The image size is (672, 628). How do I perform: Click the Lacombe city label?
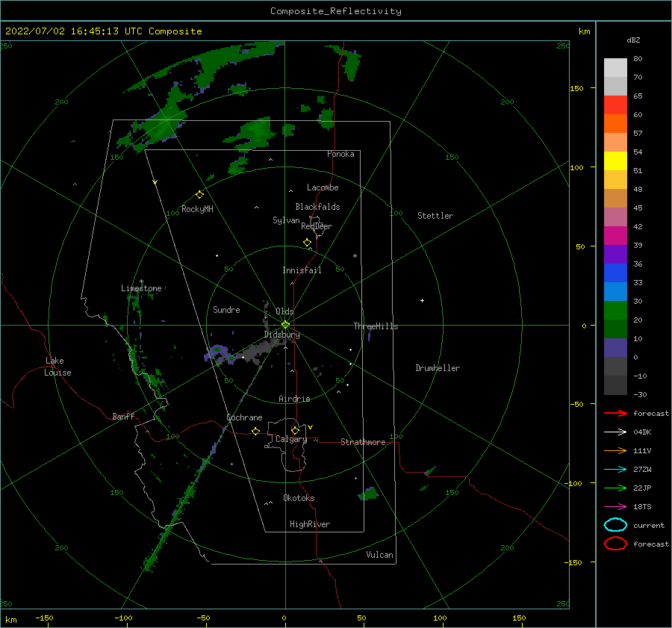pyautogui.click(x=323, y=187)
